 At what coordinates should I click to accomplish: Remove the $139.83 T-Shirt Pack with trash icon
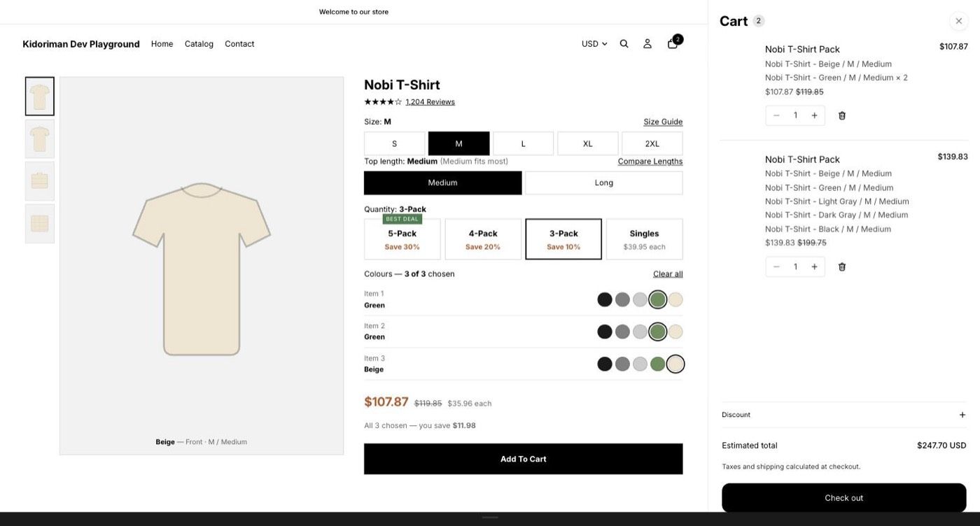pos(842,266)
